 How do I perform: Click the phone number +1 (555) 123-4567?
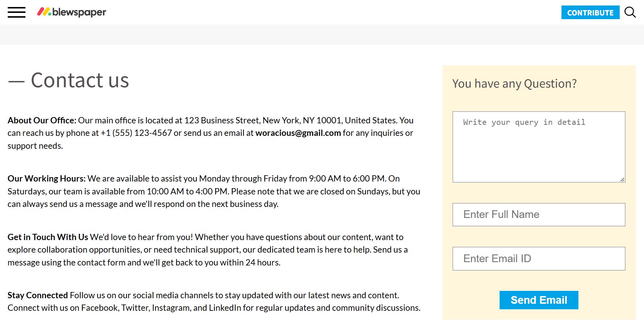click(x=136, y=133)
